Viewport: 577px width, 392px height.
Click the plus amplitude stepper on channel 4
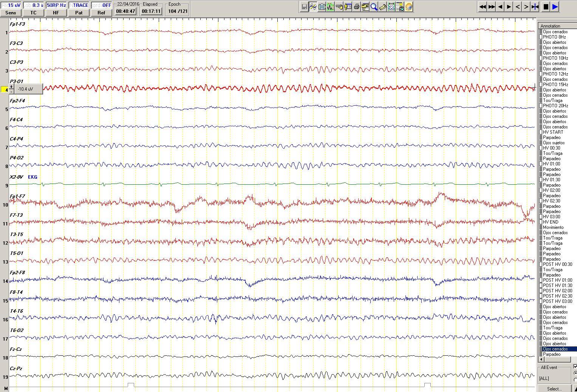[x=11, y=87]
